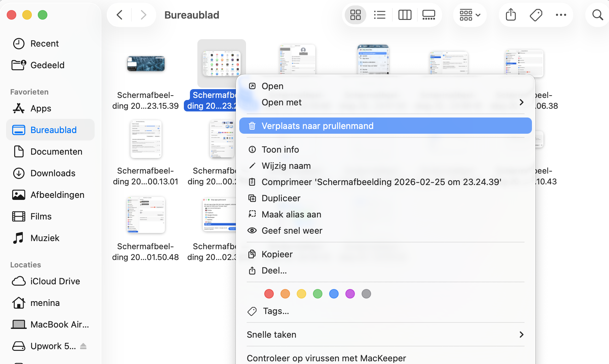Activate the grid view icon
609x364 pixels.
click(355, 15)
